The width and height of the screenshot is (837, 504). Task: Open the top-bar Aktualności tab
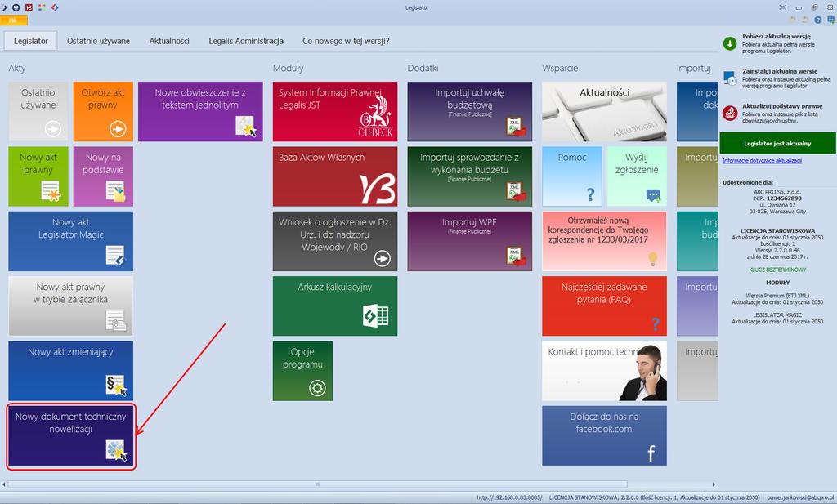[169, 41]
